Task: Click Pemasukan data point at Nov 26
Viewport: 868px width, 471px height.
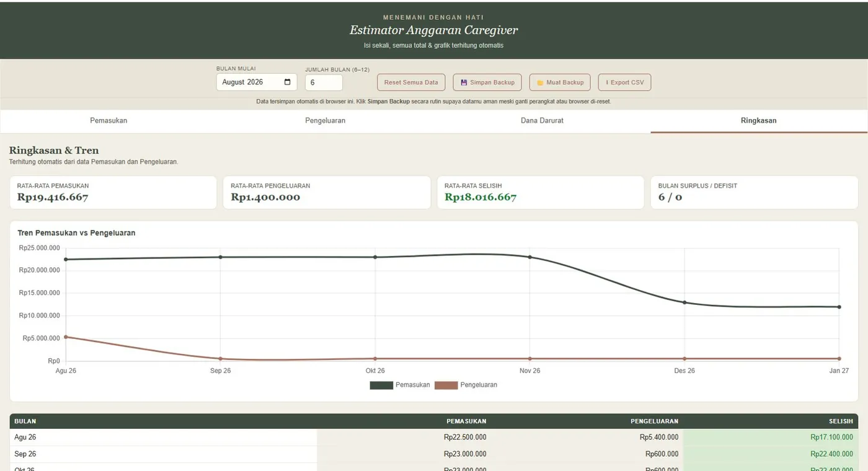Action: [x=529, y=257]
